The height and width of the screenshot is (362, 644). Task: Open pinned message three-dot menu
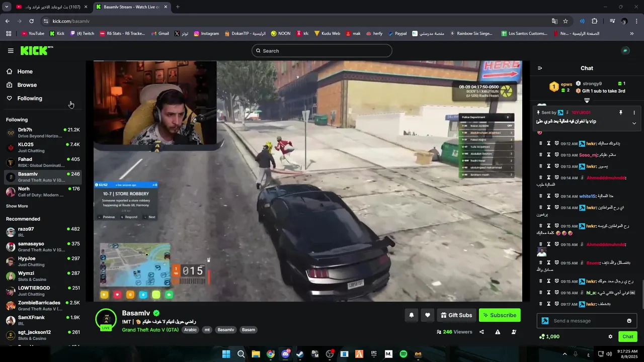[634, 113]
